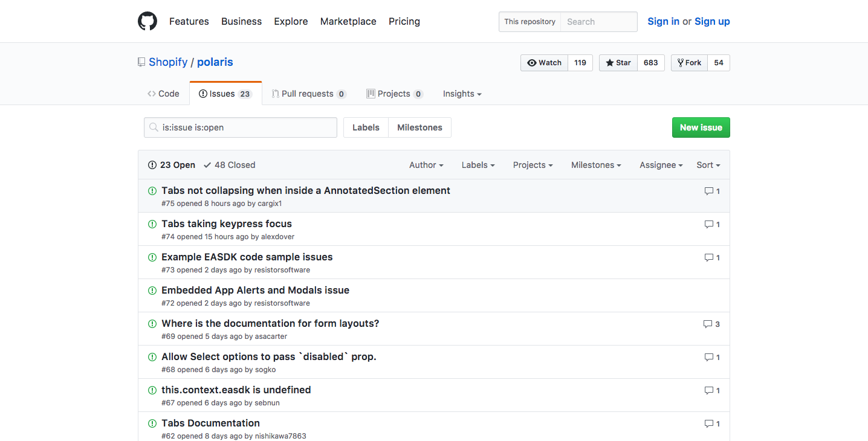Open comments of issue #68 via comment icon

[712, 357]
